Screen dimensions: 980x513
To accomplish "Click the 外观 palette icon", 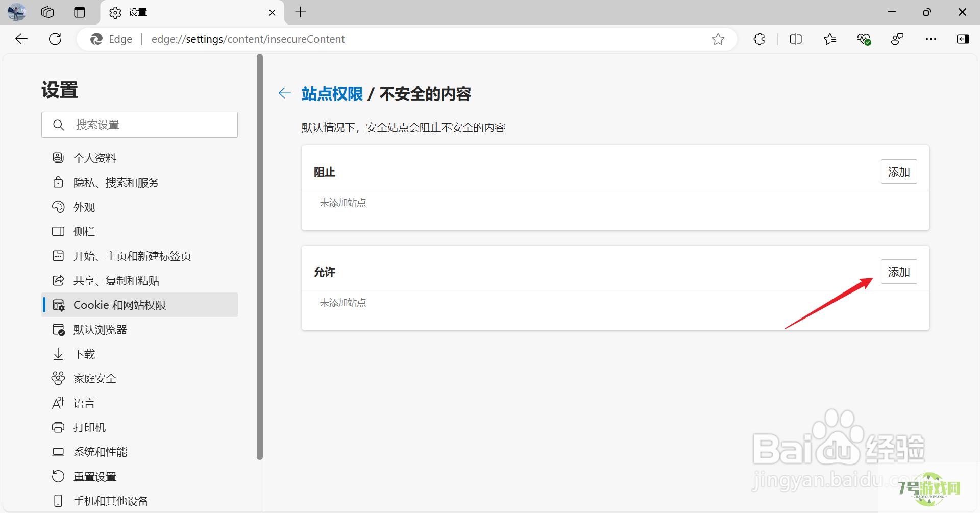I will 58,207.
